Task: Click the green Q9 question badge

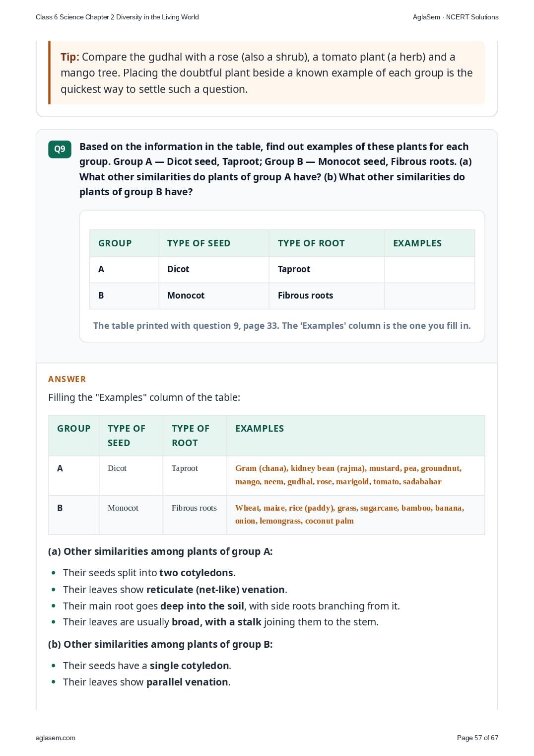Action: pyautogui.click(x=60, y=149)
